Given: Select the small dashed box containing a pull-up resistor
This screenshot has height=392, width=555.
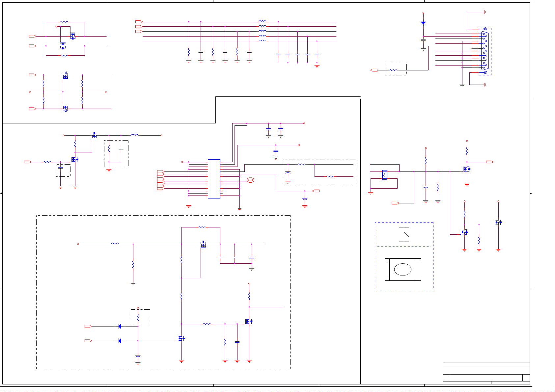Looking at the screenshot, I should (141, 317).
